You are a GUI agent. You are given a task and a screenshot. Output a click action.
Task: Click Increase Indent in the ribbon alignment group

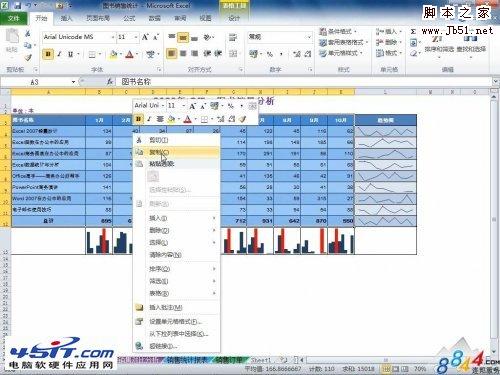218,53
